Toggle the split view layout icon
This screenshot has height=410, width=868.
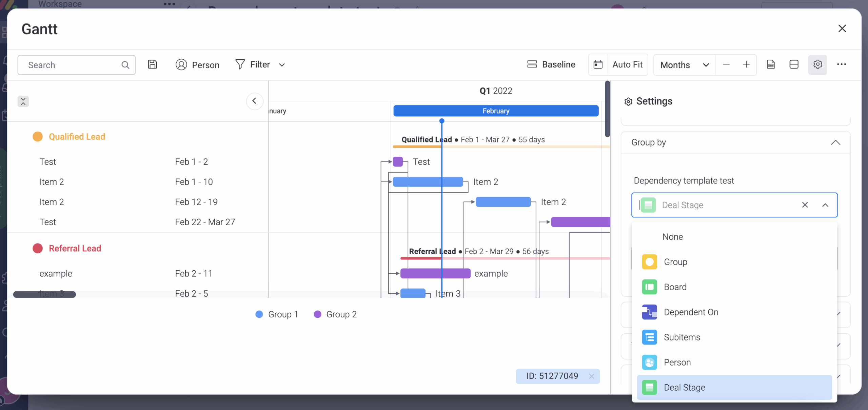coord(794,64)
